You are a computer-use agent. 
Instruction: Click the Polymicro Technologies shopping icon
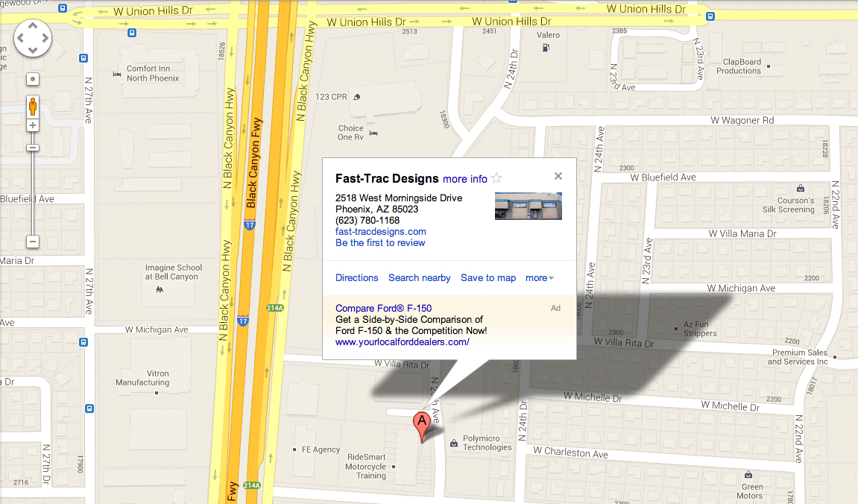(454, 444)
